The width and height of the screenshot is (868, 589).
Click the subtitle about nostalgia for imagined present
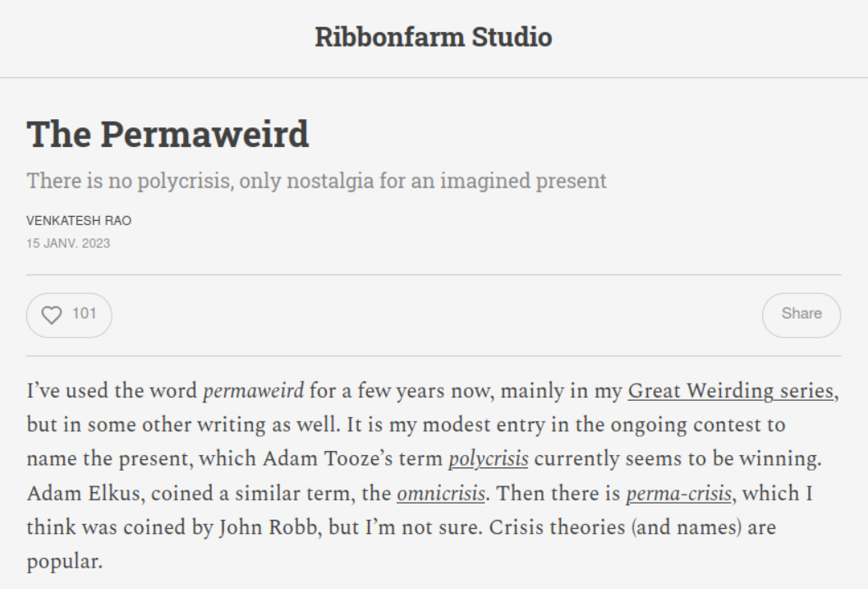click(316, 180)
